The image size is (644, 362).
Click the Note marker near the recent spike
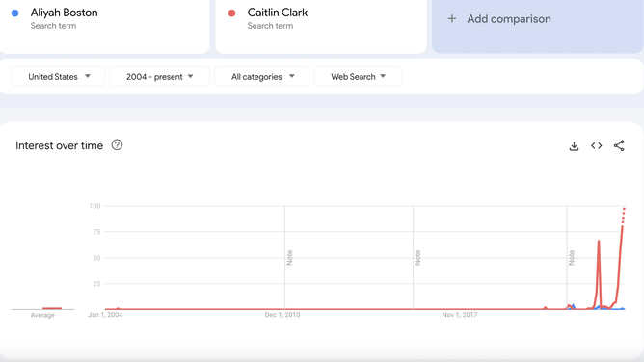tap(572, 257)
